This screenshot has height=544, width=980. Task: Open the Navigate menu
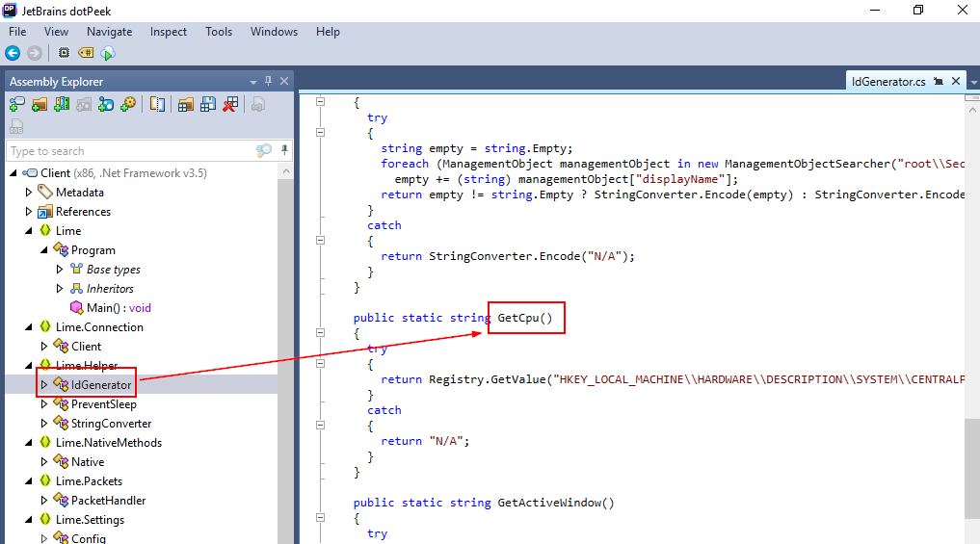[109, 32]
